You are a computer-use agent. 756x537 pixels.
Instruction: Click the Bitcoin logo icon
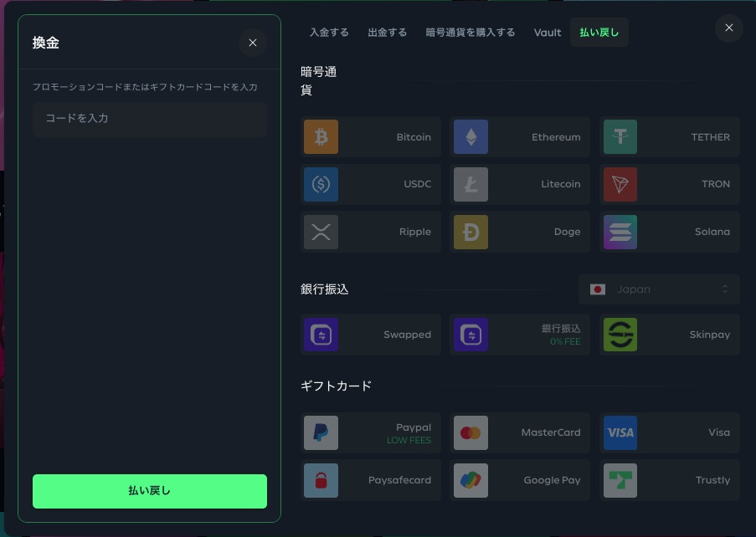click(321, 137)
